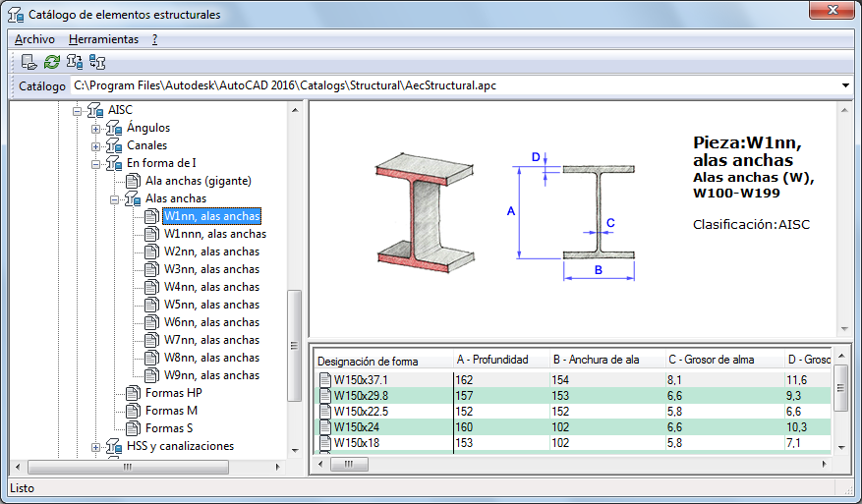The image size is (862, 504).
Task: Select the highlighted W1nn, alas anchas item
Action: (x=211, y=216)
